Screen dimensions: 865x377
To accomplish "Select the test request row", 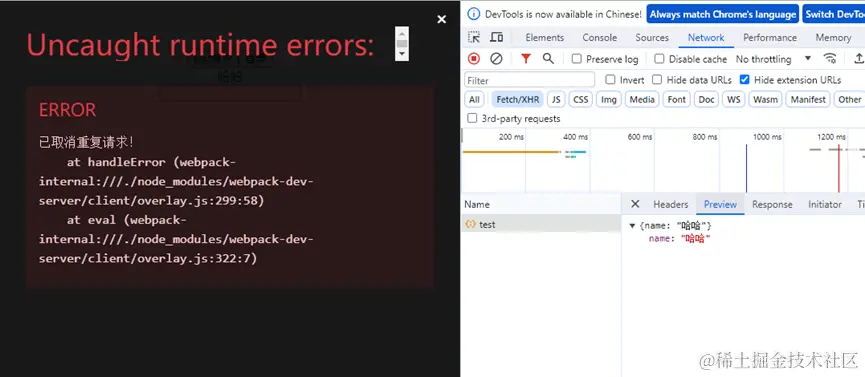I will [541, 224].
